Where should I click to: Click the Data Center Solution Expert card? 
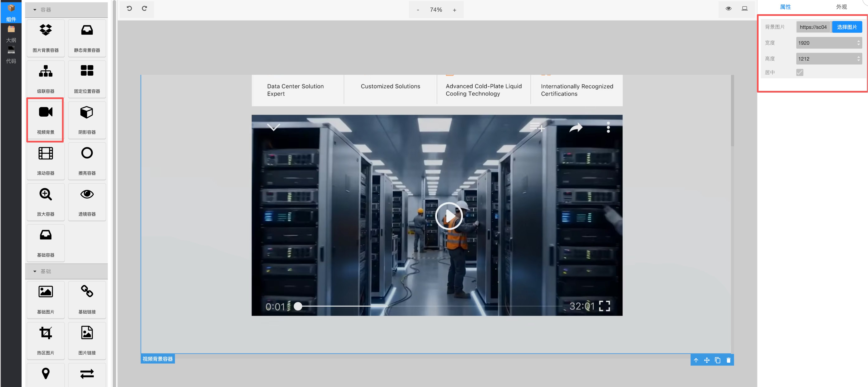click(x=298, y=90)
